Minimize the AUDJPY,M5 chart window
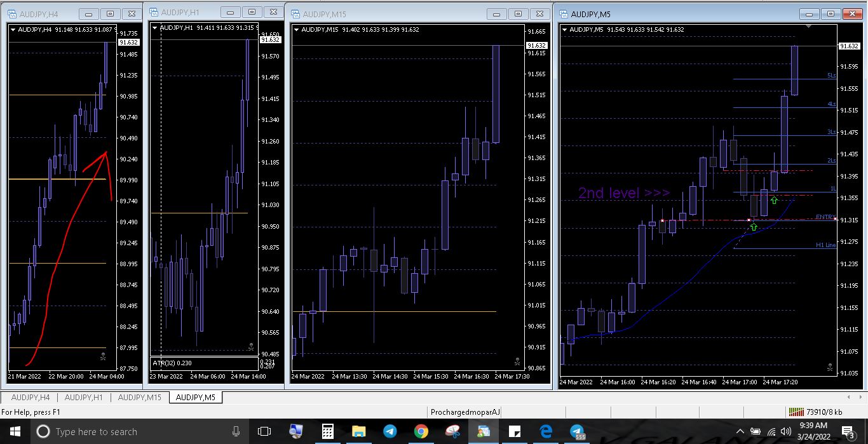The width and height of the screenshot is (868, 444). [x=809, y=13]
